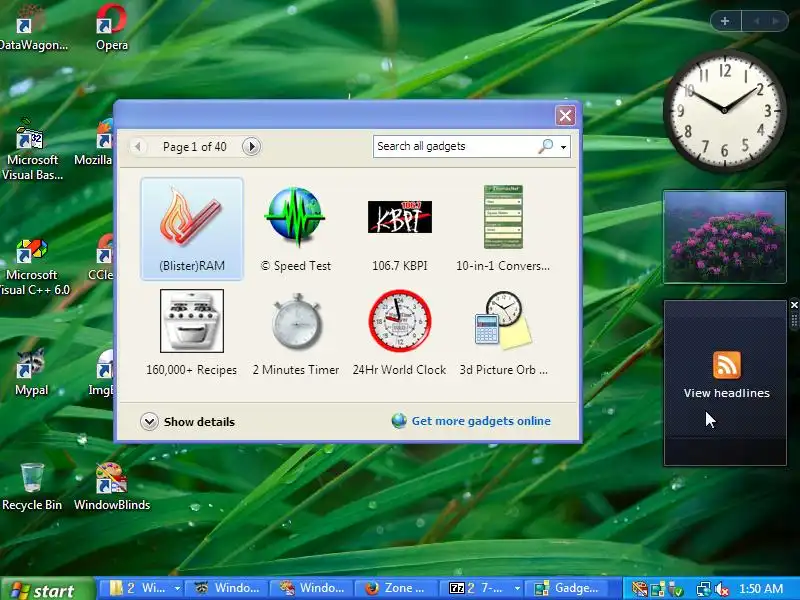Image resolution: width=800 pixels, height=600 pixels.
Task: Expand Show details chevron
Action: (149, 422)
